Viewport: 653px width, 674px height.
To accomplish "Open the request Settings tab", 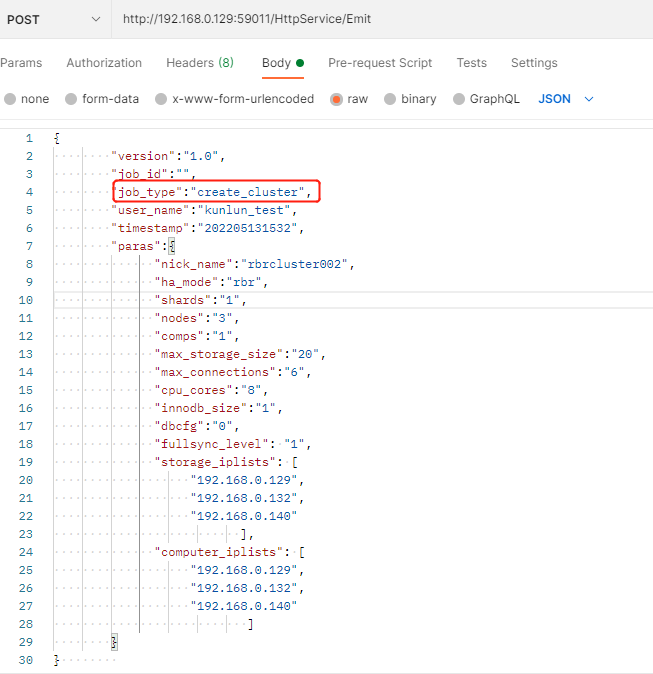I will 534,63.
